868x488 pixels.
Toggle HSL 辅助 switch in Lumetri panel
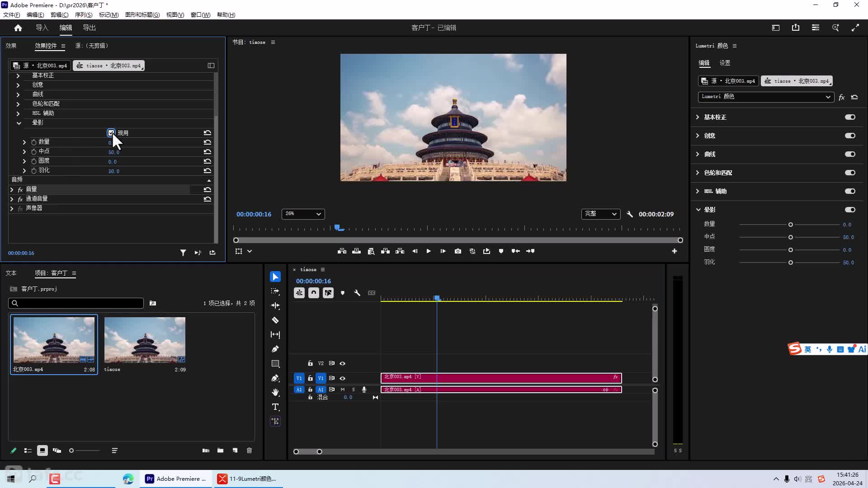850,191
